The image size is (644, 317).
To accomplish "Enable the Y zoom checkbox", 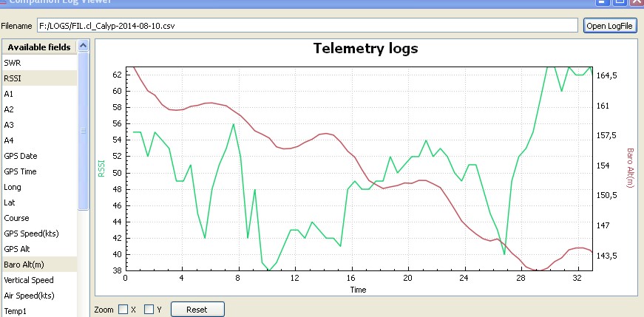I will pyautogui.click(x=149, y=310).
